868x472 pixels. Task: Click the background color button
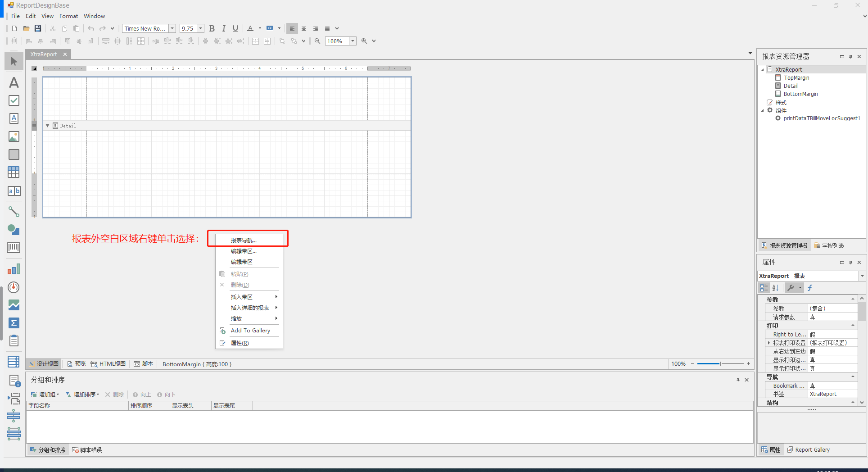point(270,28)
